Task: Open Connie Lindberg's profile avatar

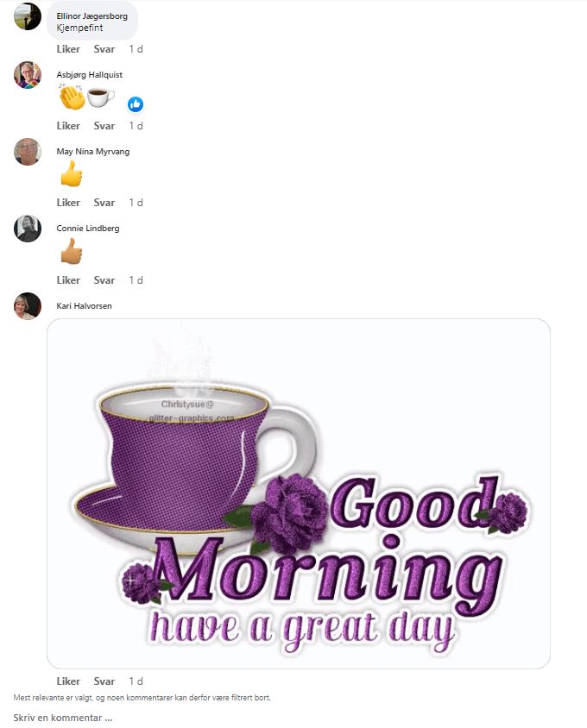Action: tap(28, 229)
